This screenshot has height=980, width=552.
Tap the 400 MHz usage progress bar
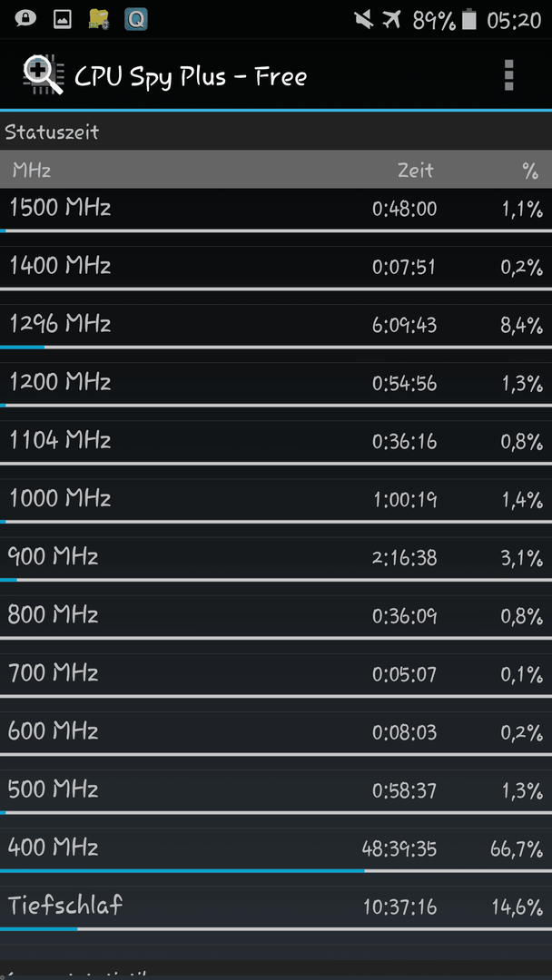tap(276, 870)
